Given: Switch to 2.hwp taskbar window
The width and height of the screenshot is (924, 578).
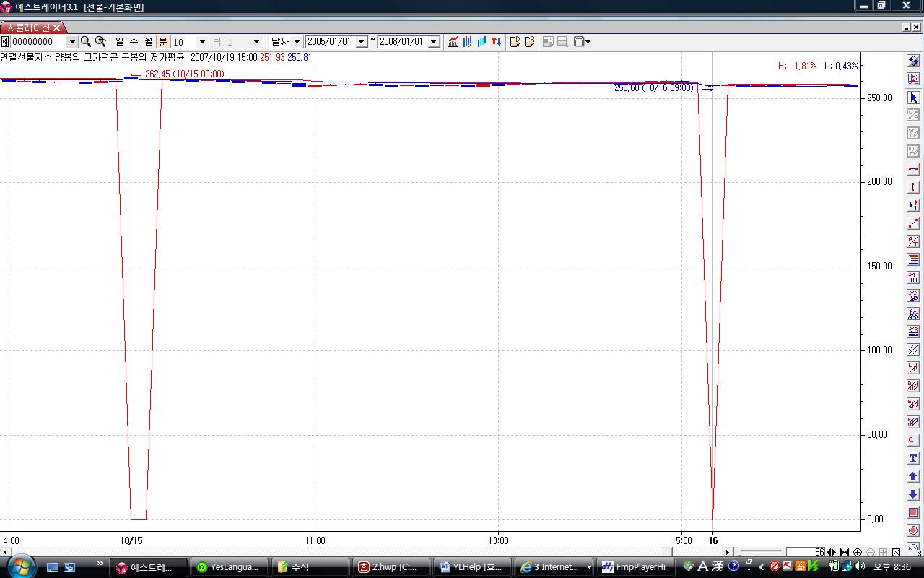Looking at the screenshot, I should (x=391, y=567).
